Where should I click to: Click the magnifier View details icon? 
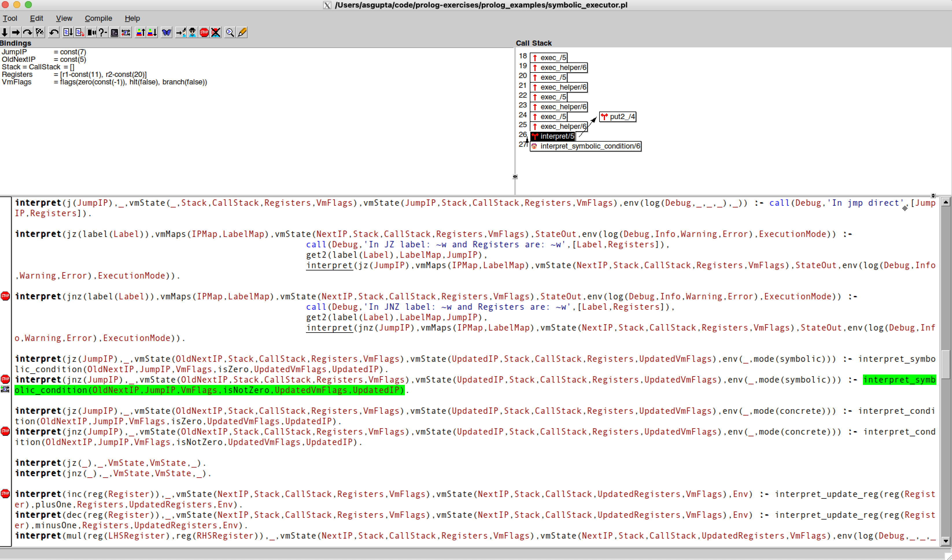click(x=230, y=32)
